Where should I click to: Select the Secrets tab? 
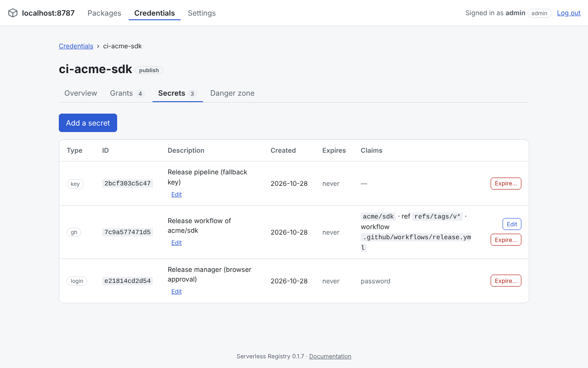coord(177,93)
